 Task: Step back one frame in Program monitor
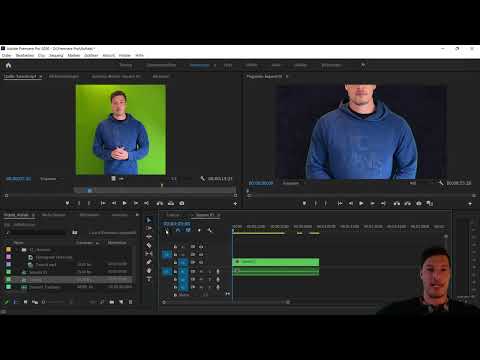(350, 203)
